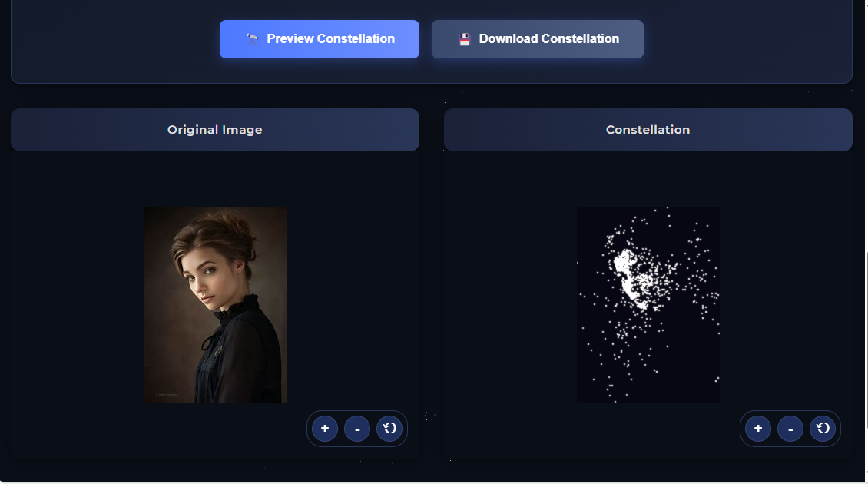Click the telescope icon on Preview button
Image resolution: width=868 pixels, height=484 pixels.
click(253, 38)
